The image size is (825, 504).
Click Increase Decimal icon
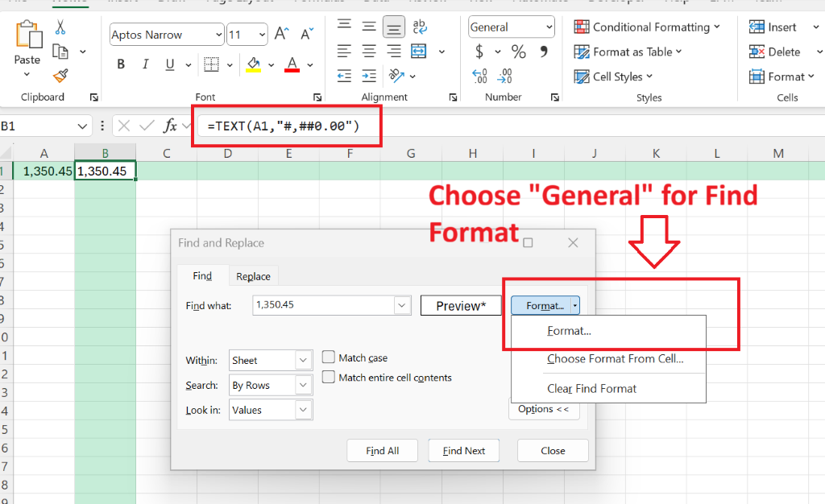coord(480,76)
